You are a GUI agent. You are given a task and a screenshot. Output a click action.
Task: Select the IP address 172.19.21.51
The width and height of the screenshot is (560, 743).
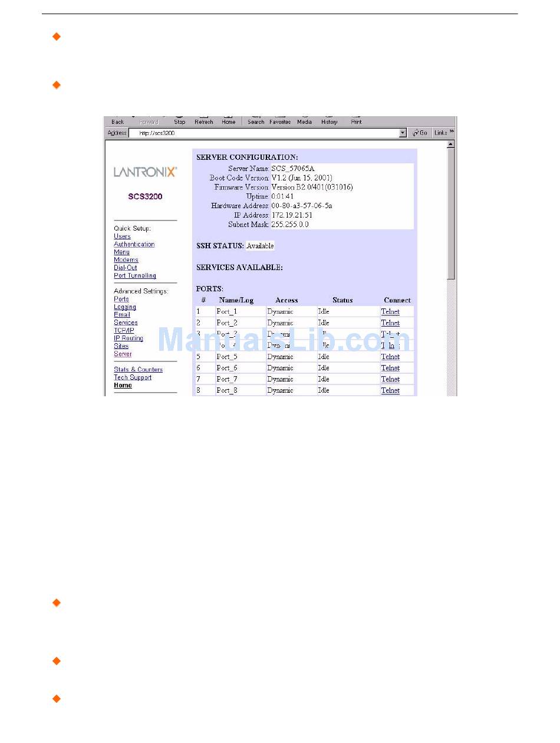point(292,215)
